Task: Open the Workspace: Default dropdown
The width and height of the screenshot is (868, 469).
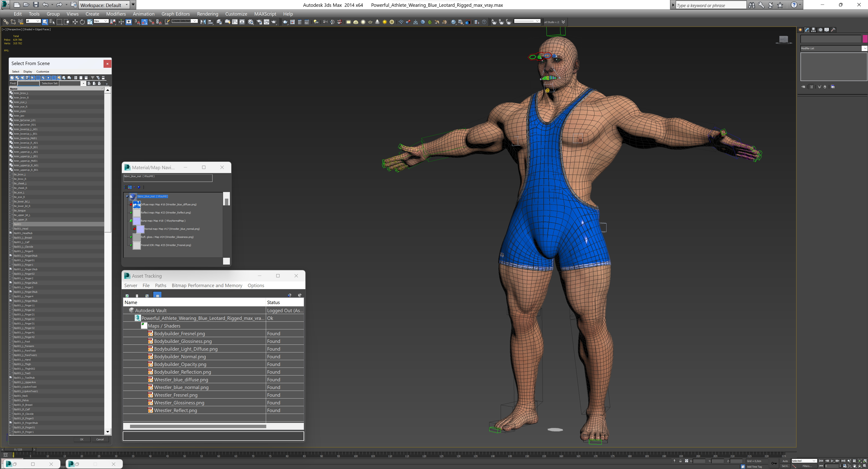Action: click(104, 5)
